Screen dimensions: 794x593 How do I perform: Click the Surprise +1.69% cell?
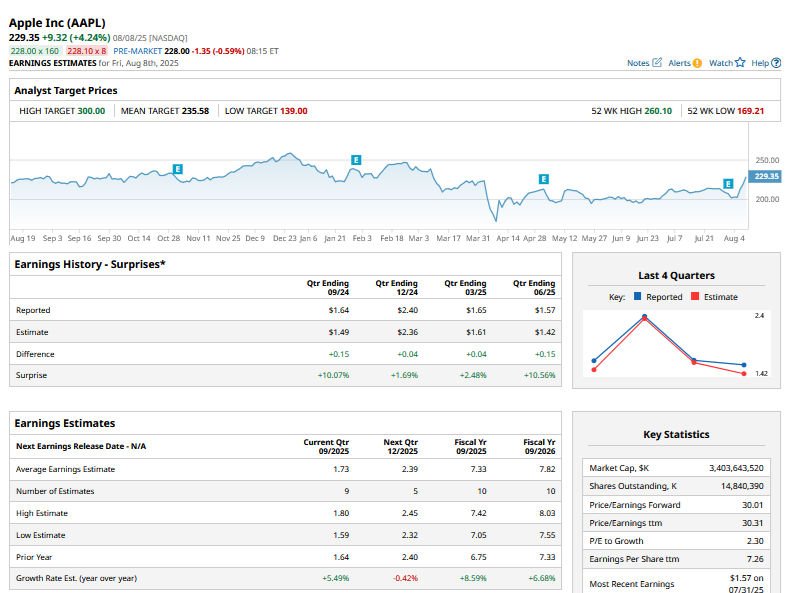[x=404, y=375]
